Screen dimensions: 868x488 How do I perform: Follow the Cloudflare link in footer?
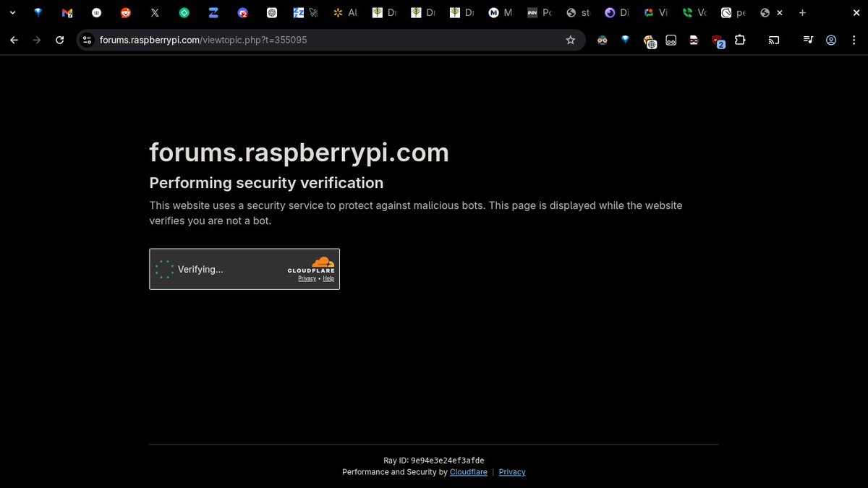coord(469,472)
